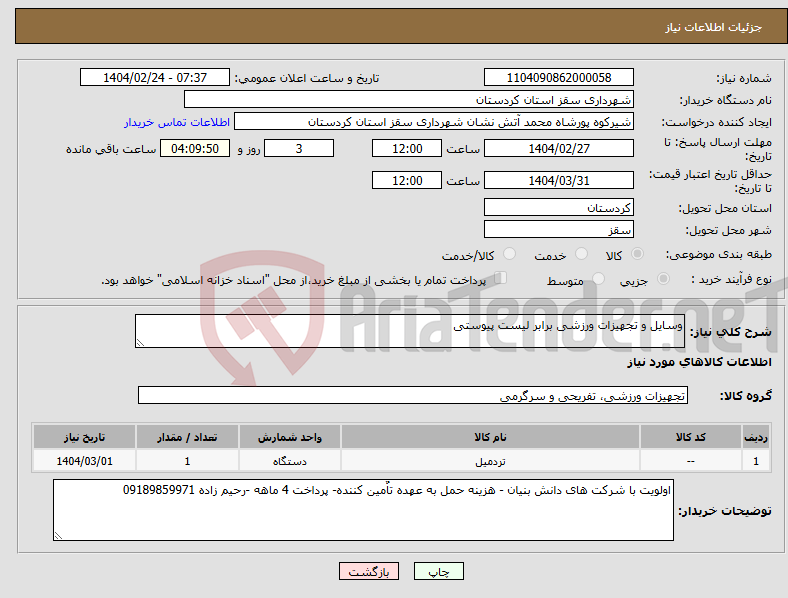The width and height of the screenshot is (788, 598).
Task: Click the quantity cell in the تردمیل row
Action: (x=187, y=461)
